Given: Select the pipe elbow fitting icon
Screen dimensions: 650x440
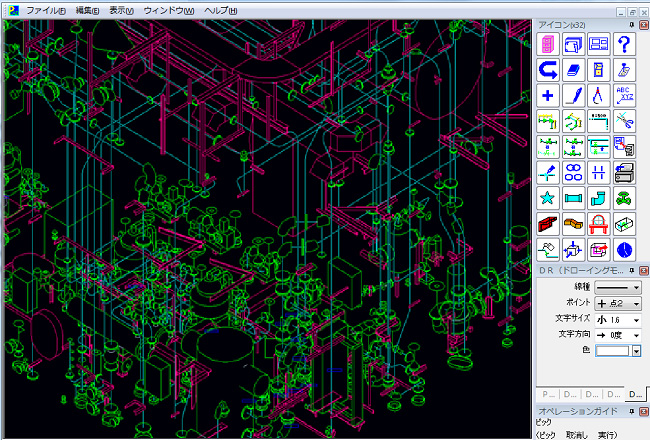Looking at the screenshot, I should 599,198.
